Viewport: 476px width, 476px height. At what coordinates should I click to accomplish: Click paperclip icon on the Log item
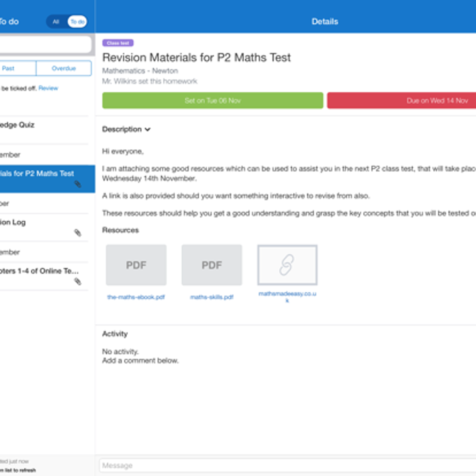point(78,233)
